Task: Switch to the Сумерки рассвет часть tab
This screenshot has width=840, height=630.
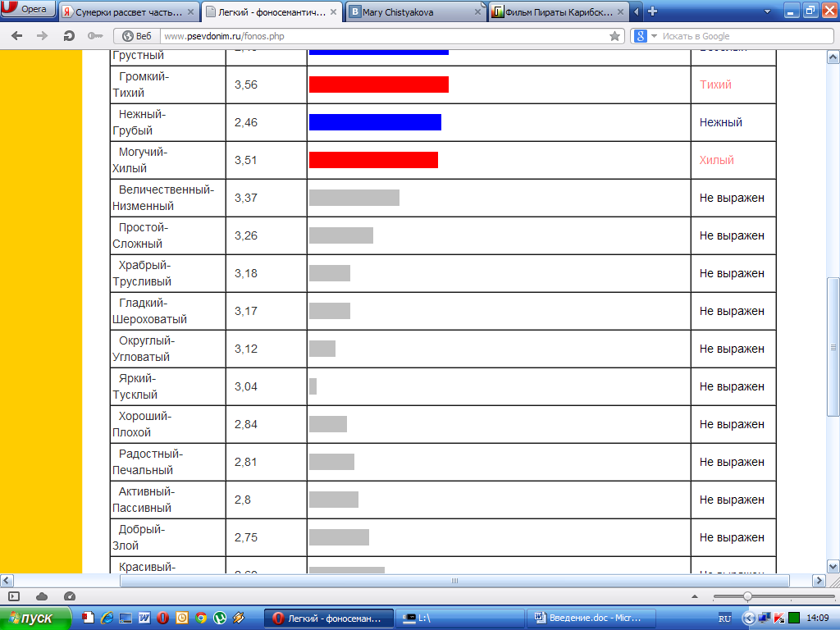Action: tap(129, 11)
